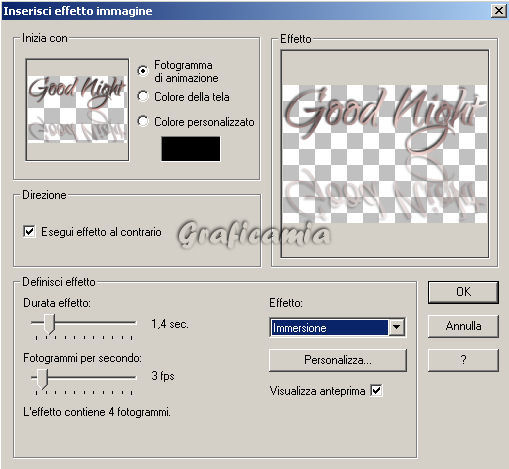Viewport: 509px width, 469px height.
Task: Cancel with the Annulla button
Action: [463, 326]
